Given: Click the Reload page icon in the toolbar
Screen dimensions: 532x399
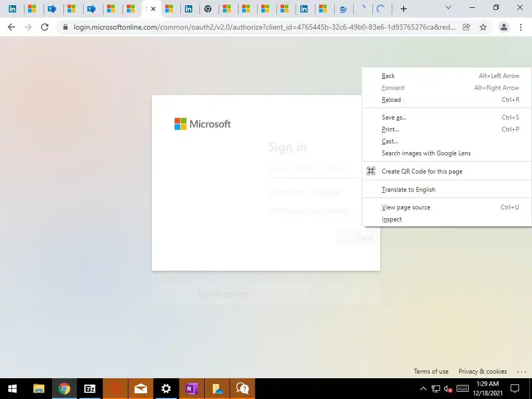Looking at the screenshot, I should coord(45,27).
